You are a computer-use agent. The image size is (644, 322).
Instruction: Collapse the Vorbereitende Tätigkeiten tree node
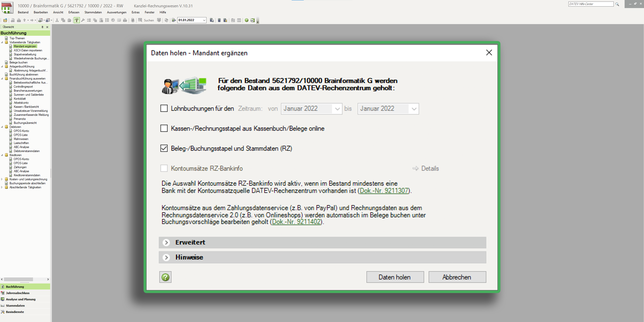(2, 42)
